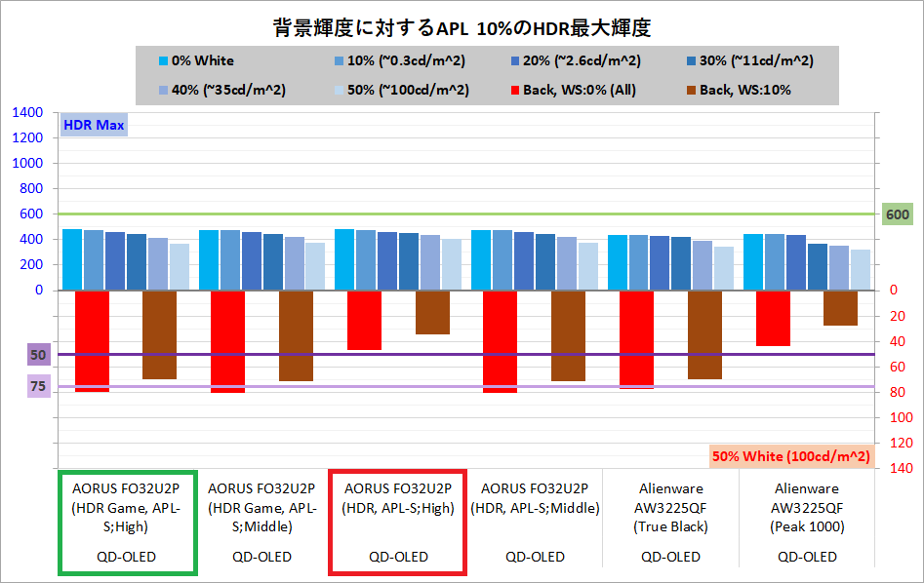Click the brown Back, WS:10% legend swatch

coord(691,90)
